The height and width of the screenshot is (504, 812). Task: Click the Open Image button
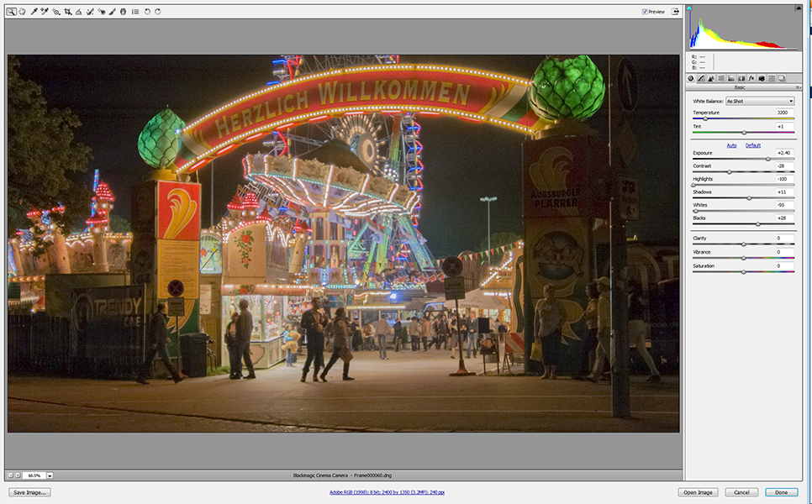tap(698, 492)
